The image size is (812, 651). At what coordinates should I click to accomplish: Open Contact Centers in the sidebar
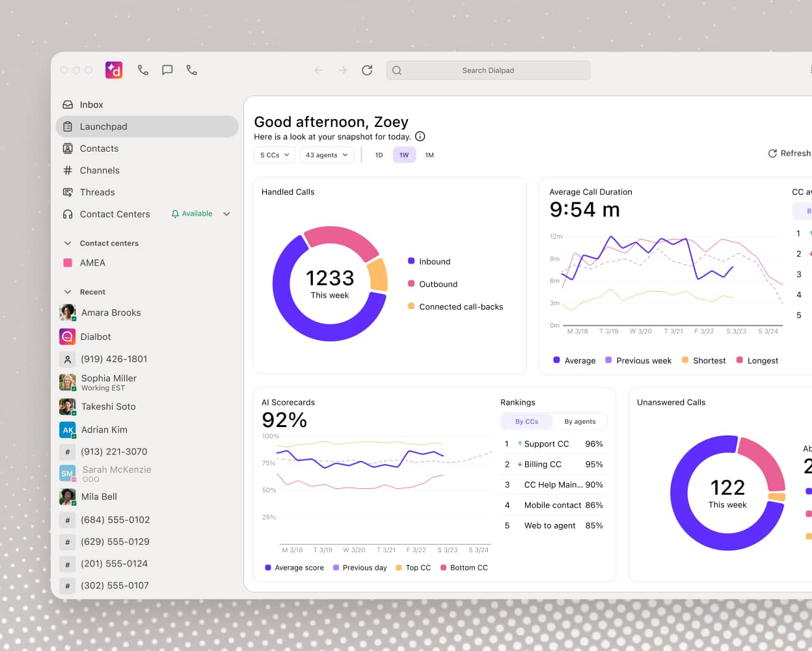point(115,214)
